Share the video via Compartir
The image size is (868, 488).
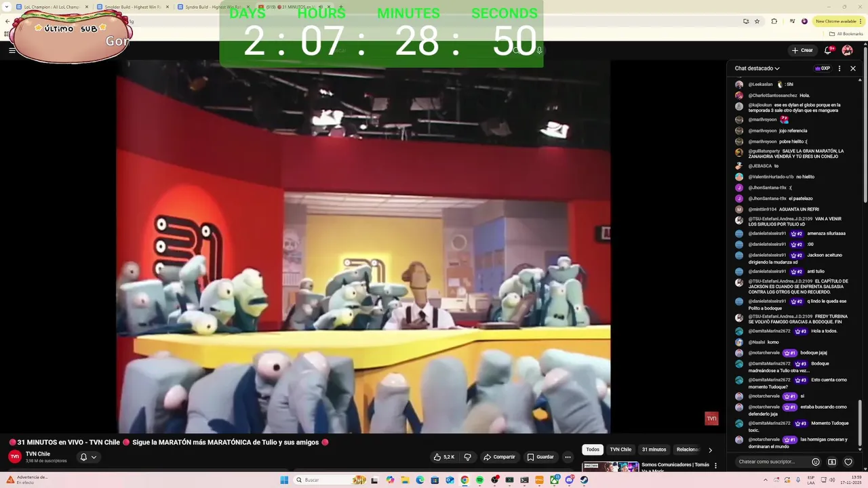click(x=499, y=457)
